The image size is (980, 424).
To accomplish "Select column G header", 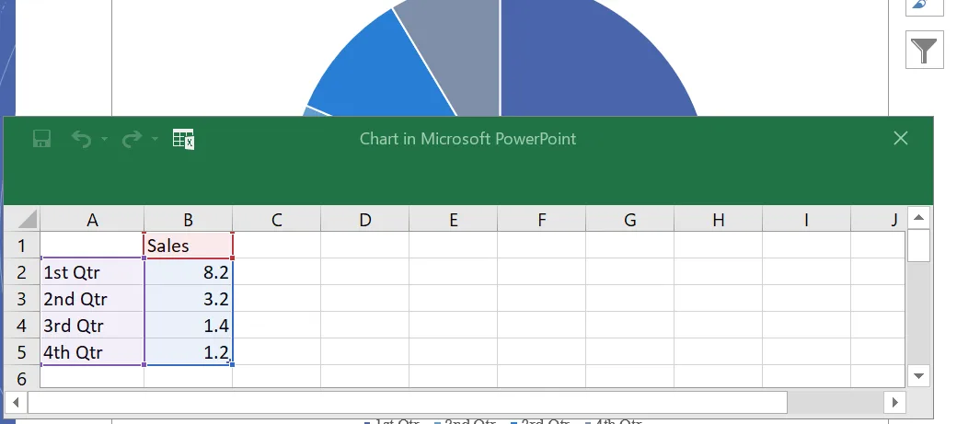I will click(x=630, y=220).
